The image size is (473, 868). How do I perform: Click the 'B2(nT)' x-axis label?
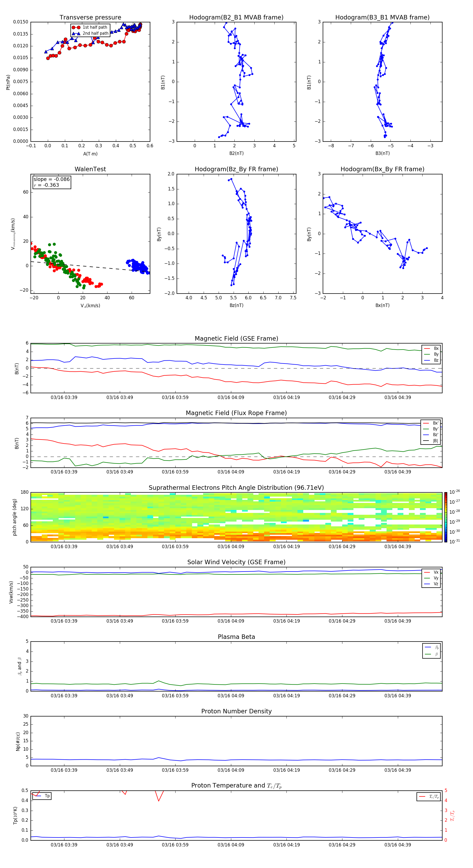[x=236, y=153]
